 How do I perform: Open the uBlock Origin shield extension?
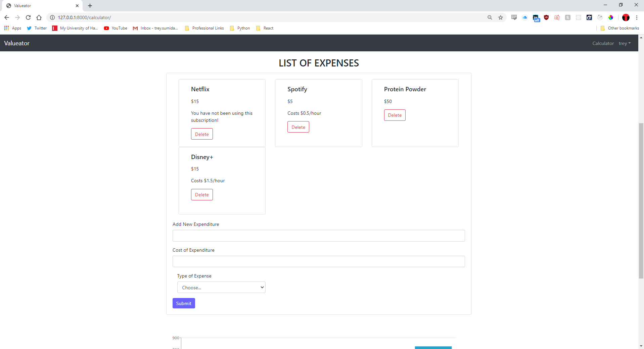(x=546, y=17)
